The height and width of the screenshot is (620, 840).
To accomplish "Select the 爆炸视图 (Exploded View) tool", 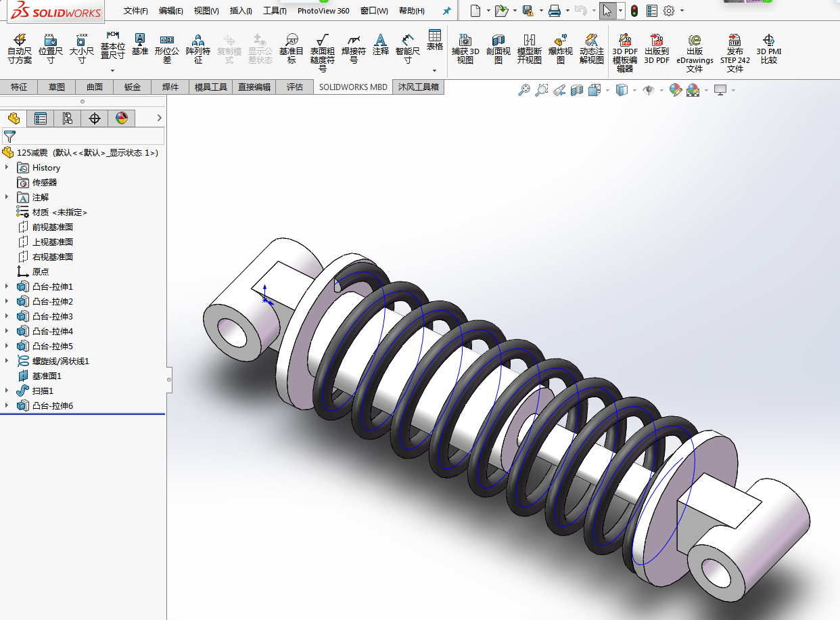I will (561, 49).
